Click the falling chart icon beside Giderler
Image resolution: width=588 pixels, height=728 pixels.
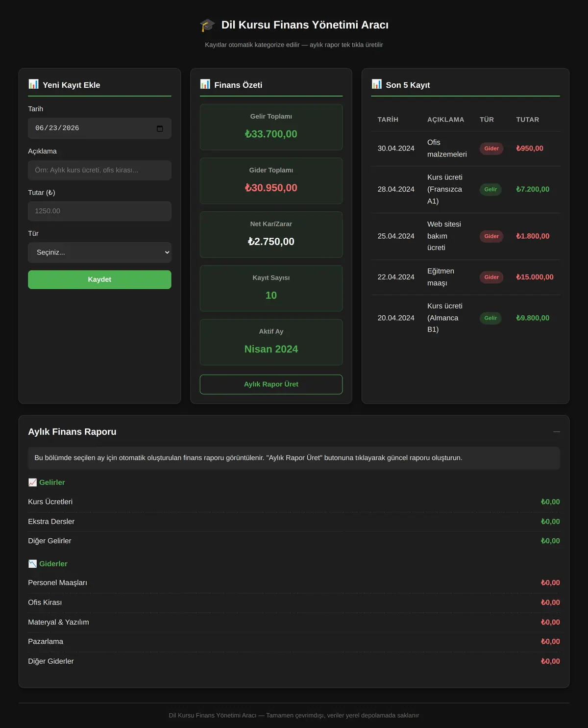click(32, 564)
